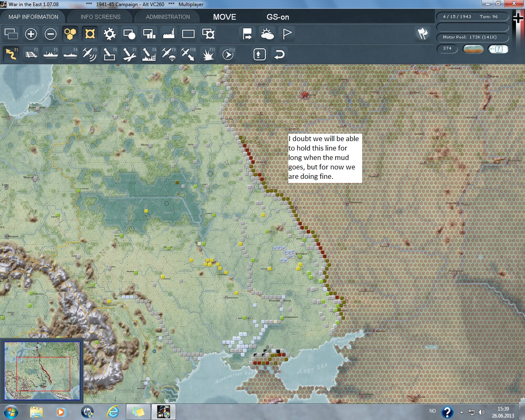525x420 pixels.
Task: Zoom in the map with plus icon
Action: tap(31, 34)
